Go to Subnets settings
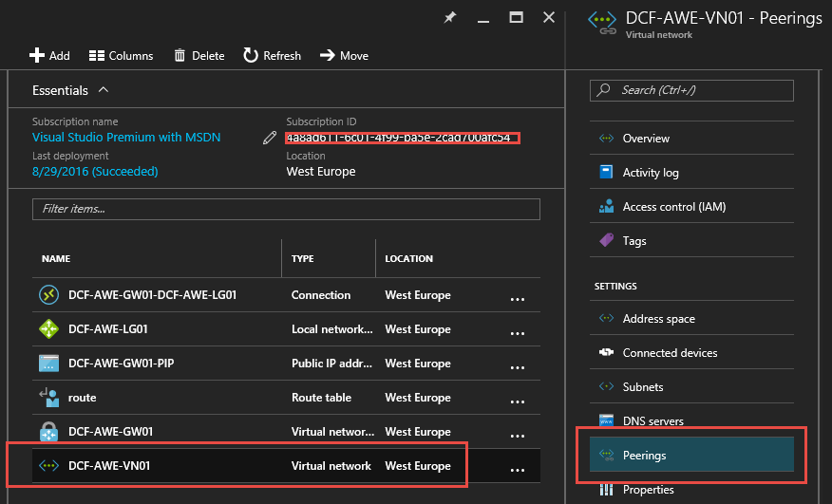The width and height of the screenshot is (832, 504). pyautogui.click(x=643, y=387)
